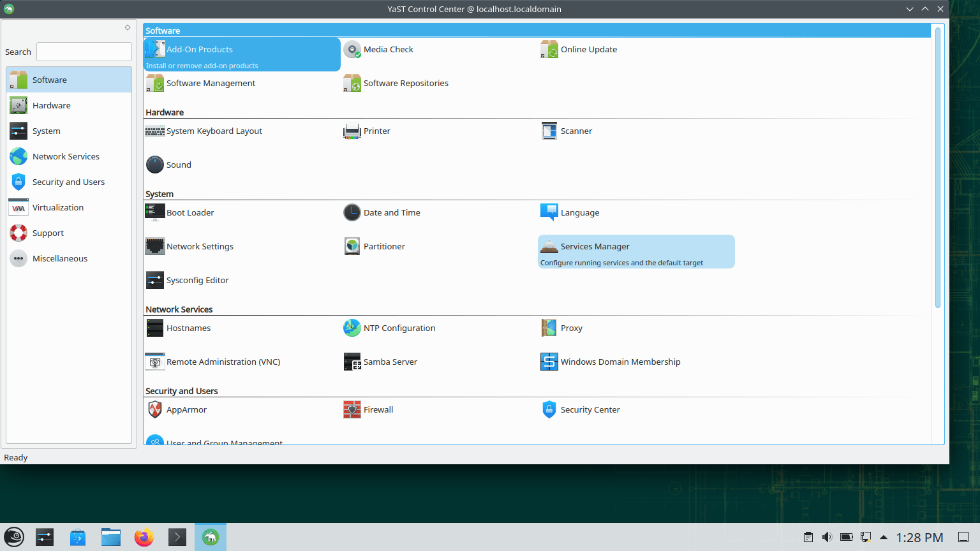Open System Settings from the taskbar
This screenshot has height=551, width=980.
pyautogui.click(x=45, y=537)
